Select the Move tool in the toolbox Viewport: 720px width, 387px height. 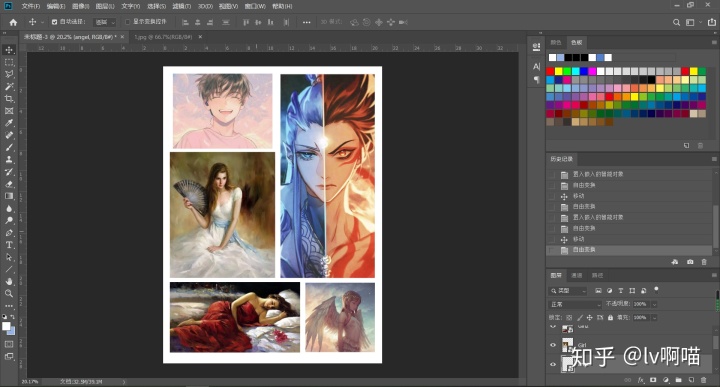(9, 50)
